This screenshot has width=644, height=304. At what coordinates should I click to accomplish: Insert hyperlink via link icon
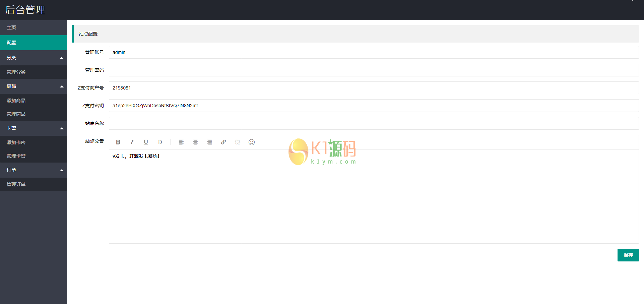click(223, 142)
